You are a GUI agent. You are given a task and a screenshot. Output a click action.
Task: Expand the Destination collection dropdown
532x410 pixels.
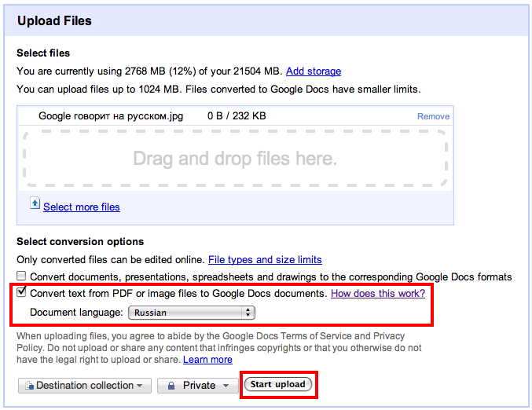[x=85, y=386]
